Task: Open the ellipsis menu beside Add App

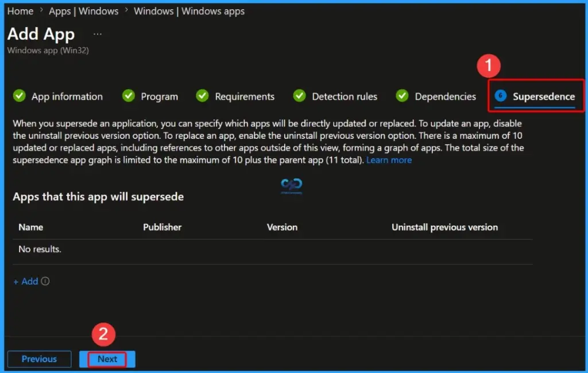Action: coord(98,34)
